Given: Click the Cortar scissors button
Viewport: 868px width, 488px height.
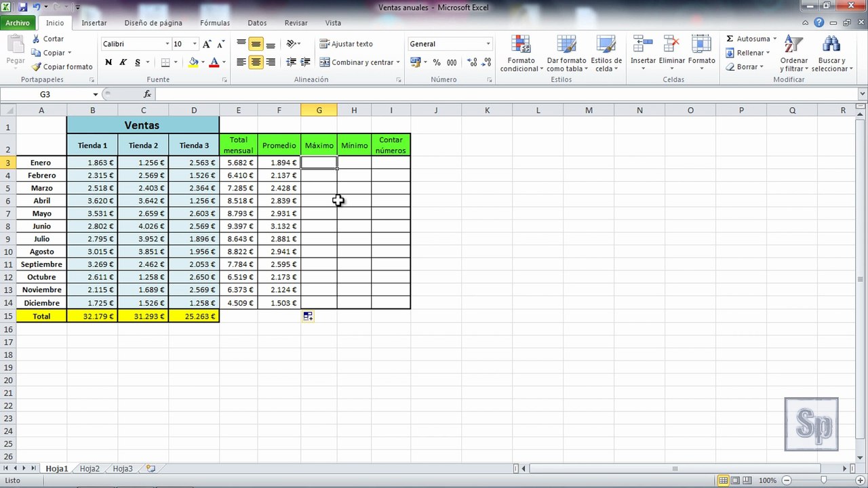Looking at the screenshot, I should pos(47,39).
